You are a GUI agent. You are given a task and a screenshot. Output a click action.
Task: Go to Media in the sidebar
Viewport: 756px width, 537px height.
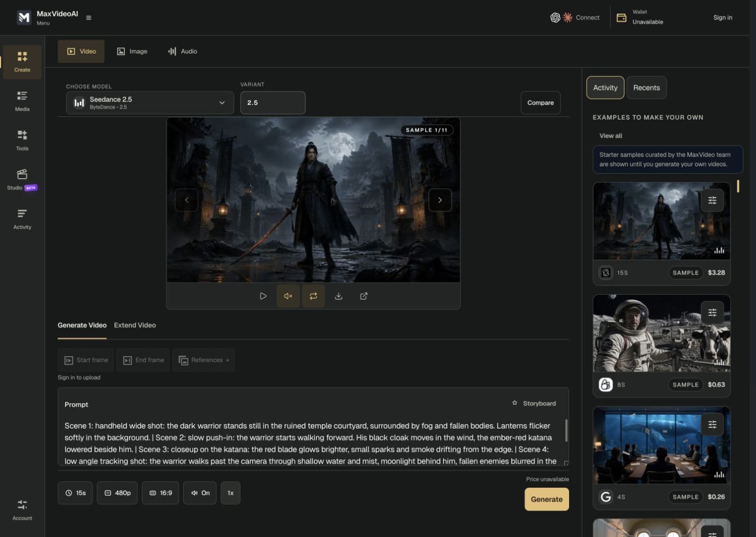point(22,101)
